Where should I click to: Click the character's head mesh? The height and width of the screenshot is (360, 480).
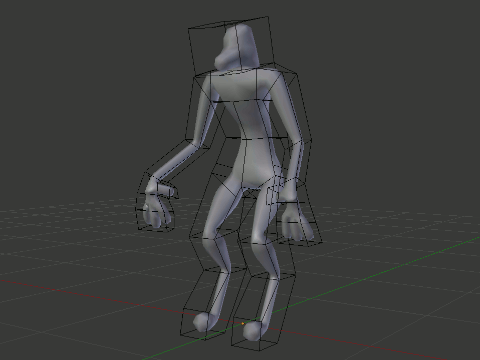click(x=237, y=47)
